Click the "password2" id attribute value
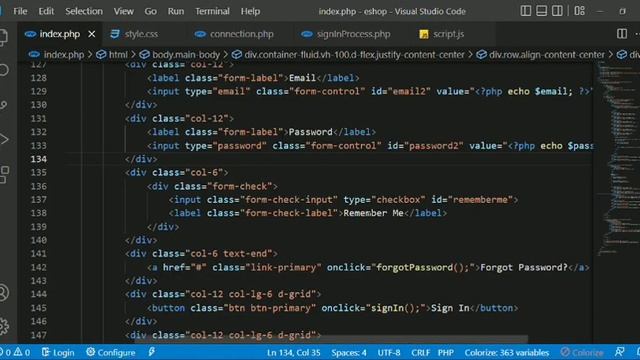Screen dimensions: 640x360 tap(433, 146)
